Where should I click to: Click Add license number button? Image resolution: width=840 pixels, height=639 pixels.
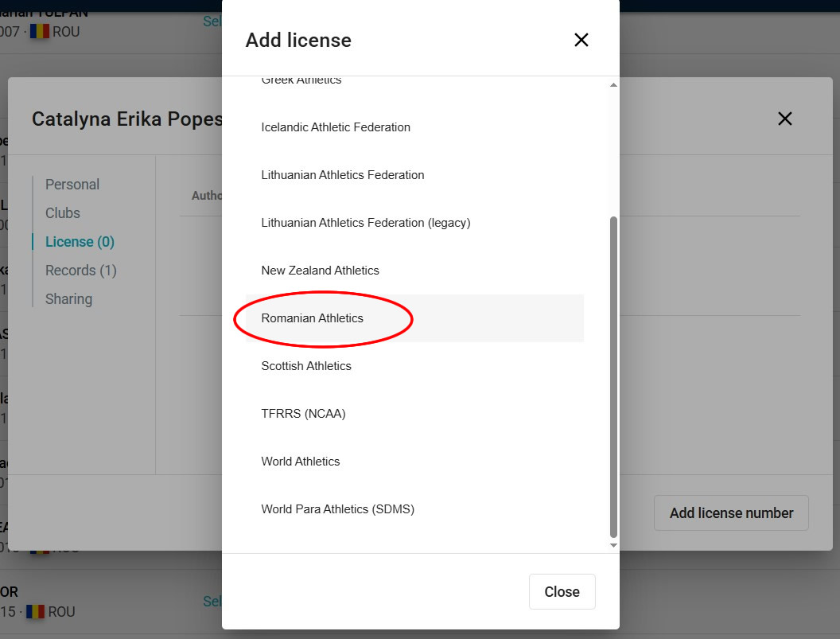[x=731, y=513]
